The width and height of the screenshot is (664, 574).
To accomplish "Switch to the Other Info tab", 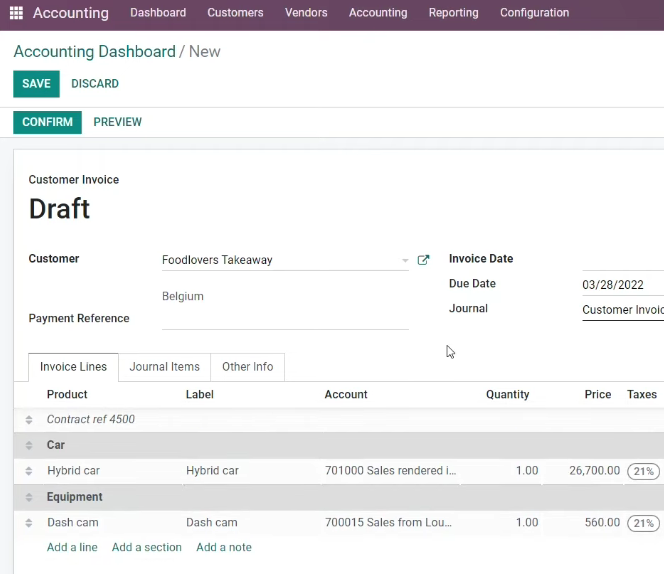I will [x=247, y=367].
